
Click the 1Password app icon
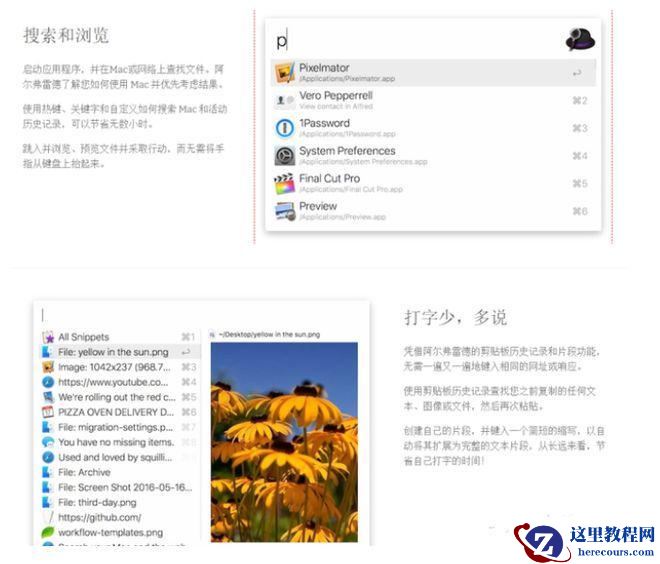(x=285, y=128)
